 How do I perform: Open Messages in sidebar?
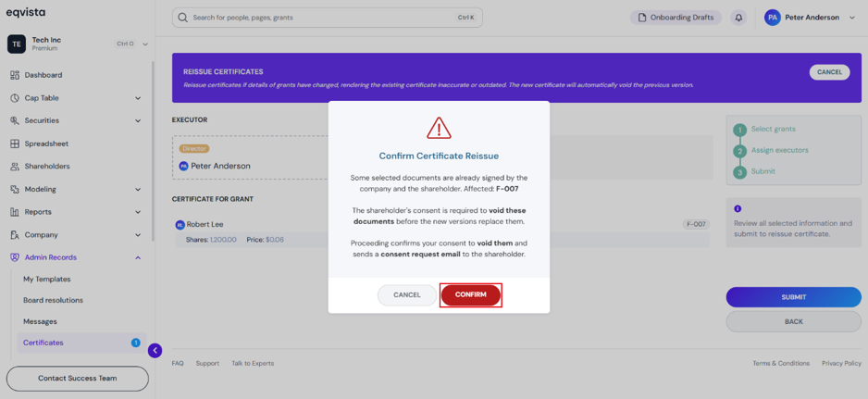coord(40,321)
